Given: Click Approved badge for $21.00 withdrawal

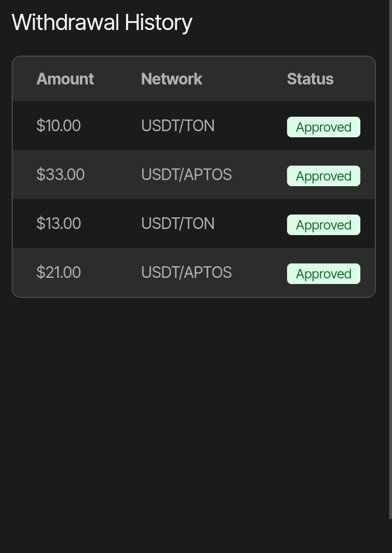Looking at the screenshot, I should [323, 274].
